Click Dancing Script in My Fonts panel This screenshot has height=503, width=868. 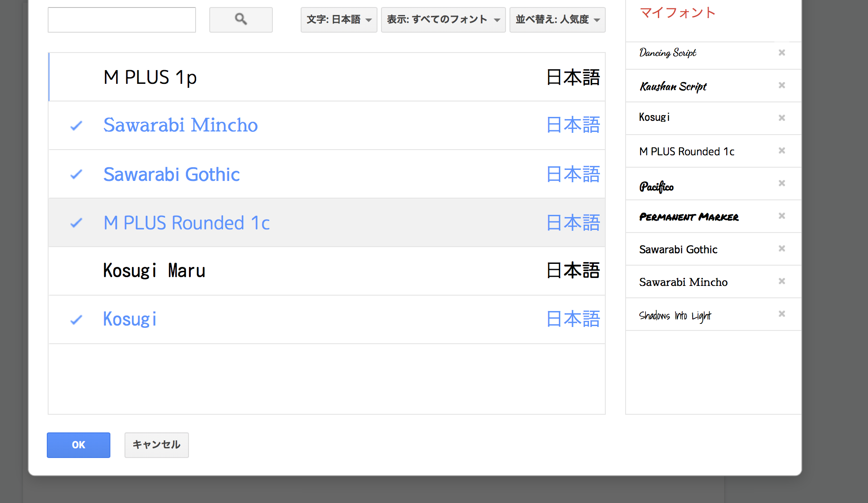point(668,53)
